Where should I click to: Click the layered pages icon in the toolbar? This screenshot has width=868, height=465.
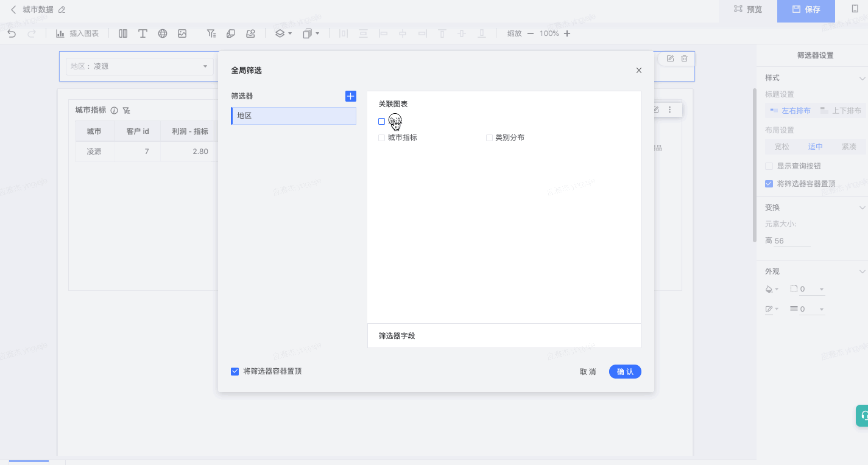231,33
